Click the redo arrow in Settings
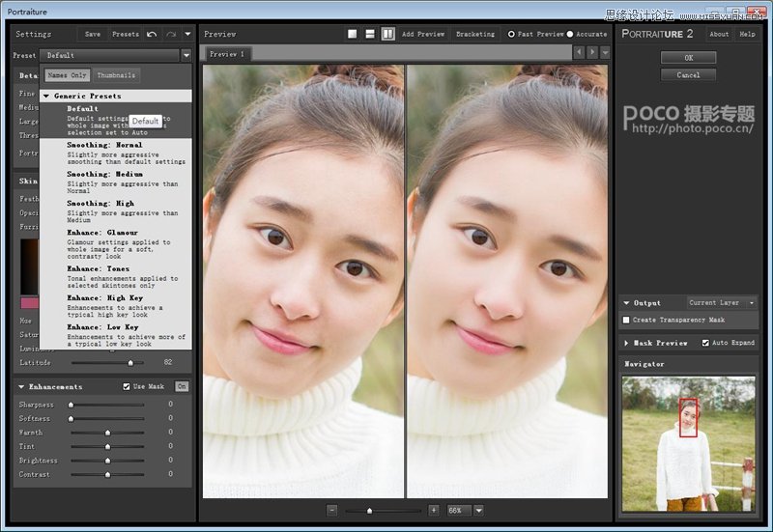773x532 pixels. point(170,34)
